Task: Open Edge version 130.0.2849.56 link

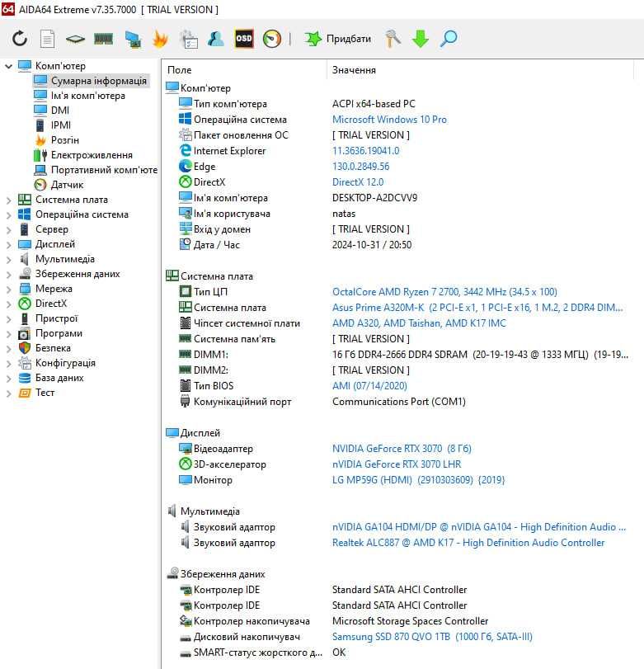Action: click(x=361, y=167)
